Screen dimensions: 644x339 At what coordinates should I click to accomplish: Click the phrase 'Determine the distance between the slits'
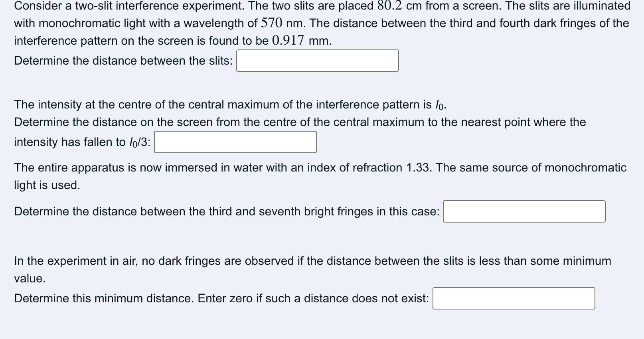[122, 61]
